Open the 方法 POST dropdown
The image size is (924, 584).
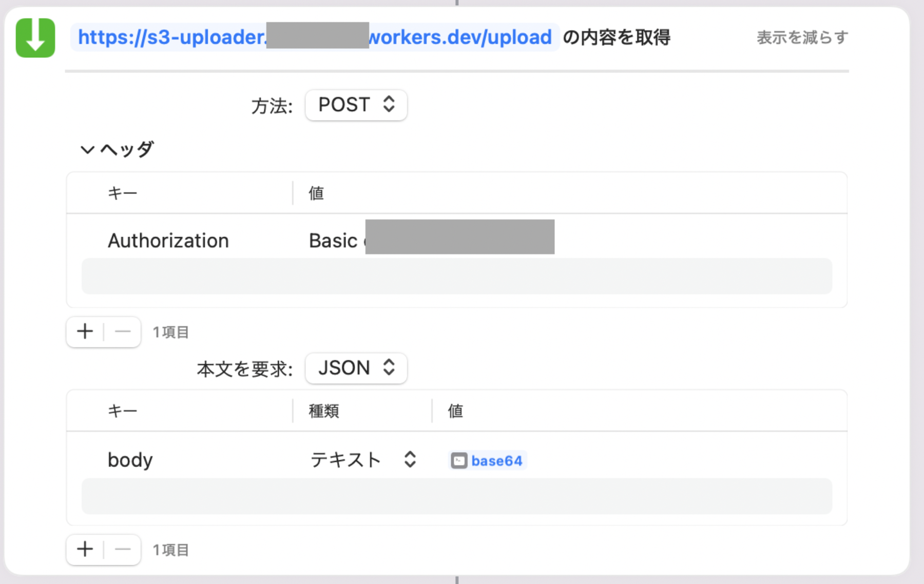coord(356,105)
